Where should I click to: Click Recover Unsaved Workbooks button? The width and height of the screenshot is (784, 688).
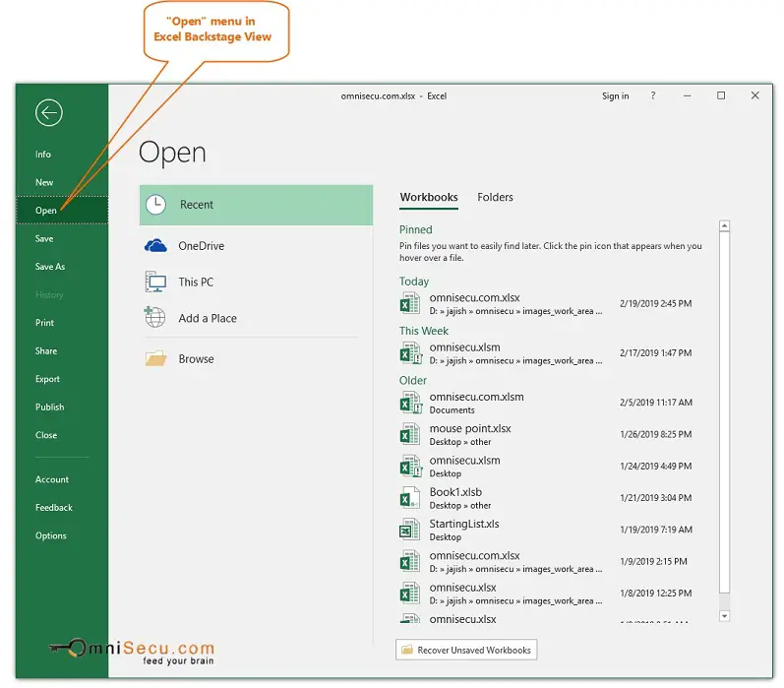tap(466, 650)
